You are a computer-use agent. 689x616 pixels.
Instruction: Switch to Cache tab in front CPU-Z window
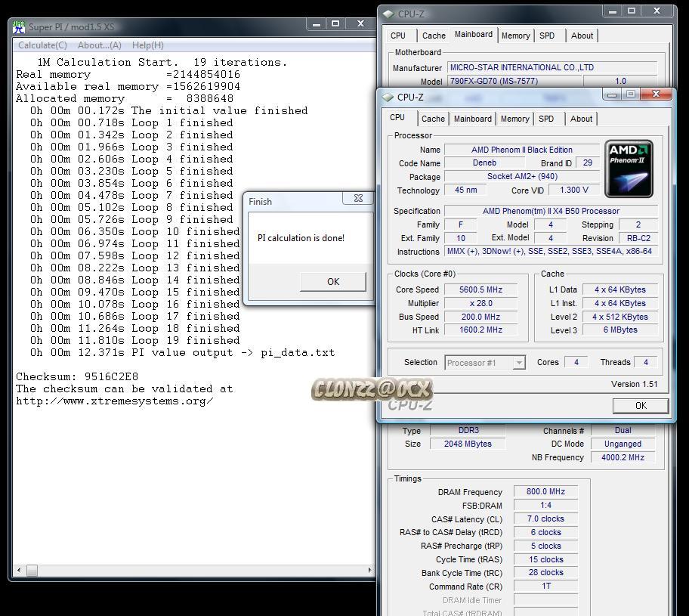click(x=433, y=119)
